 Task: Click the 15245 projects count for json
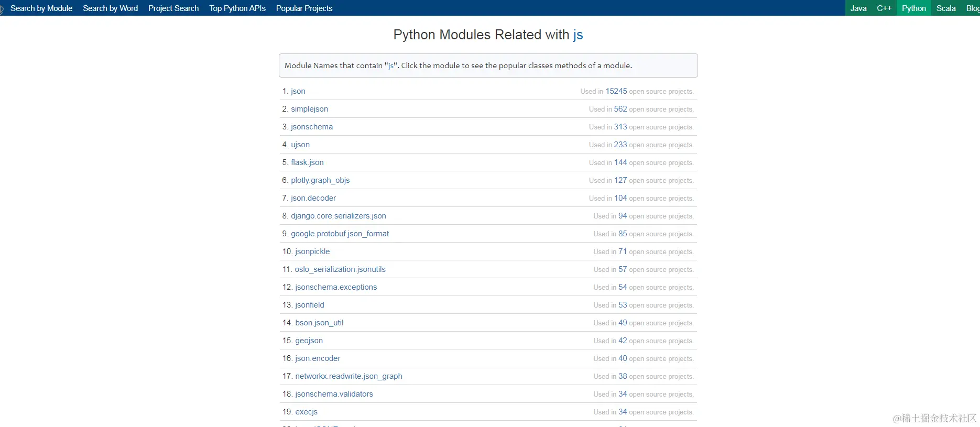tap(616, 91)
